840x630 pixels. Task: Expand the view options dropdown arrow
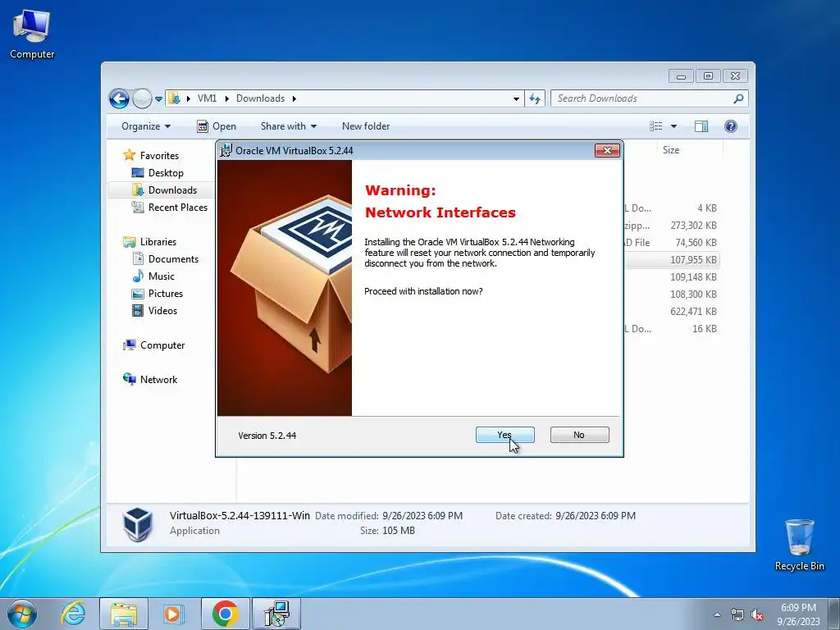pyautogui.click(x=674, y=126)
